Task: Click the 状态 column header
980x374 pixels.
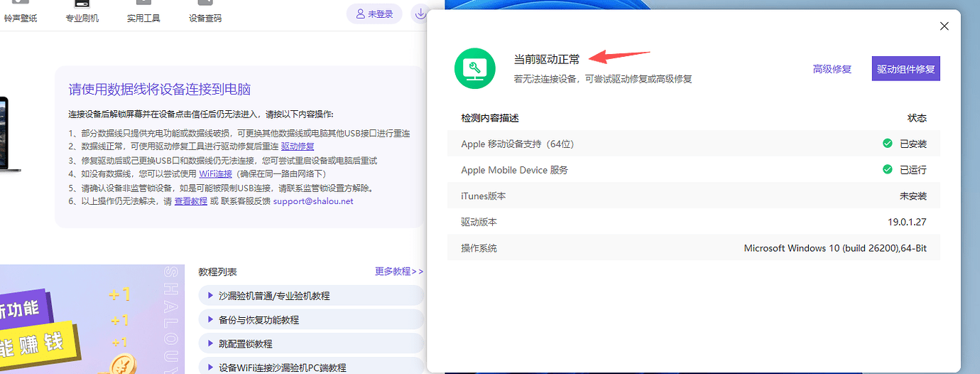Action: coord(918,118)
